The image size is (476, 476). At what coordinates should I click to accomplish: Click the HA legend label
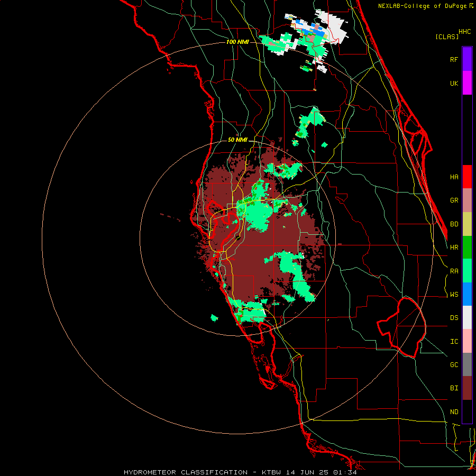coord(454,177)
